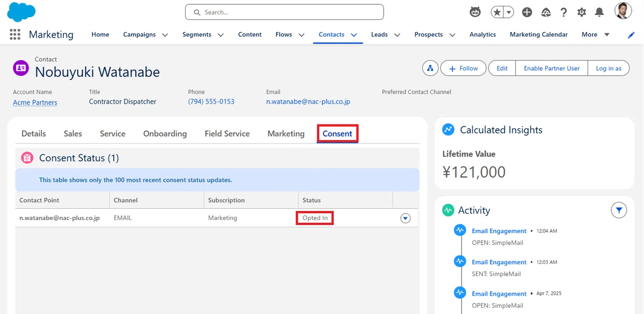The height and width of the screenshot is (314, 644).
Task: Click the Channel column header
Action: tap(157, 200)
